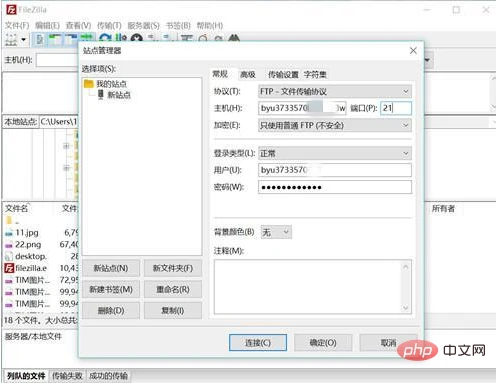Screen dimensions: 496x383
Task: Switch to the 列队的文件 tab
Action: point(26,376)
